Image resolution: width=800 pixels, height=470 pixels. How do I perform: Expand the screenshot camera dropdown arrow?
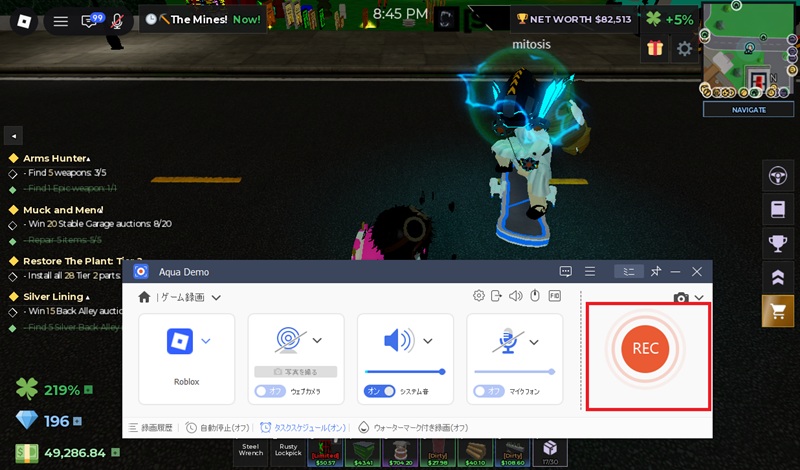coord(699,298)
